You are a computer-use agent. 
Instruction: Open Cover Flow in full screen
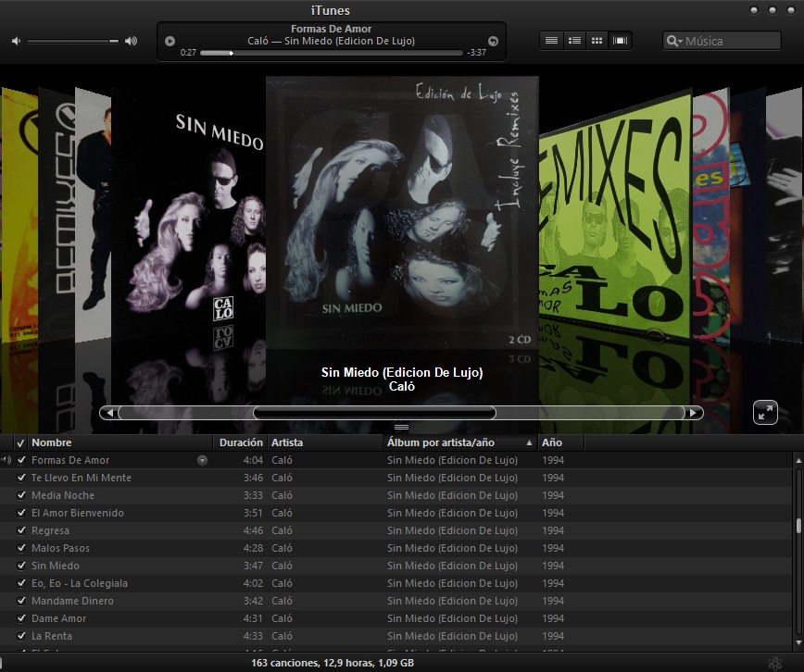(x=764, y=413)
